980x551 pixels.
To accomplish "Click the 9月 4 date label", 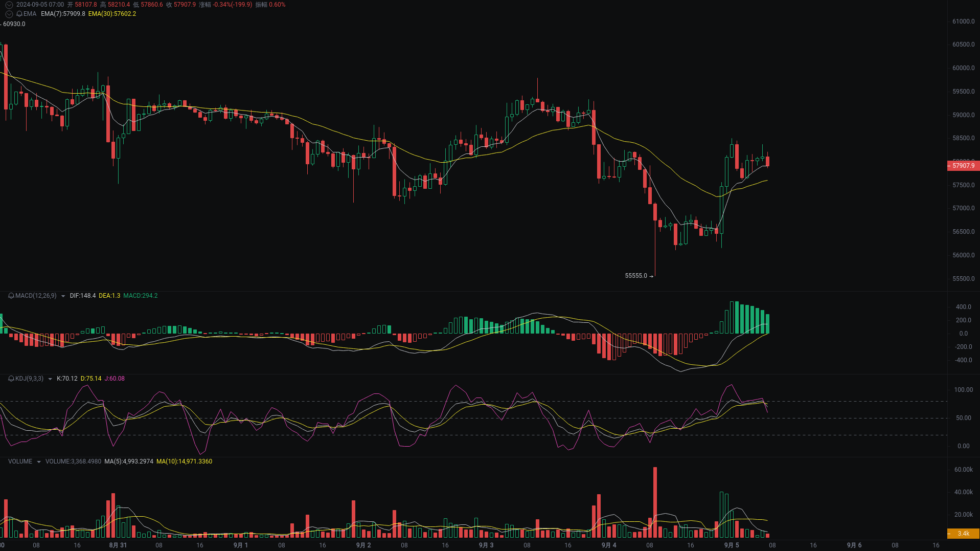I will pos(609,545).
